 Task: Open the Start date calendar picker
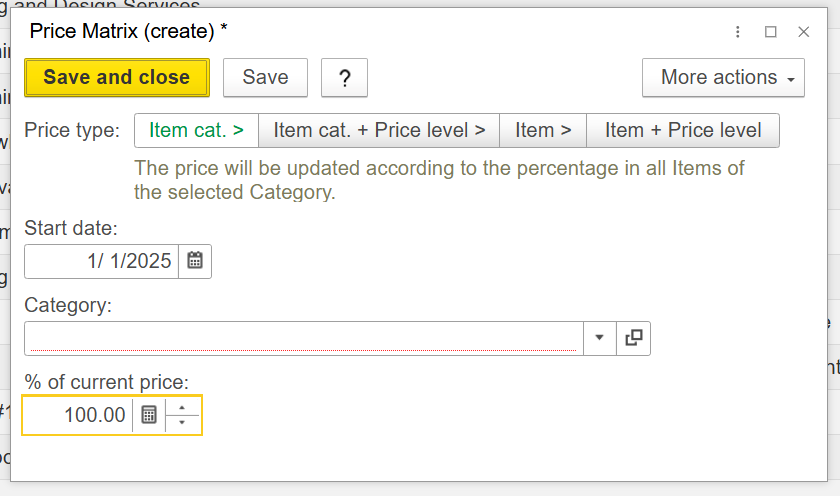(x=195, y=261)
